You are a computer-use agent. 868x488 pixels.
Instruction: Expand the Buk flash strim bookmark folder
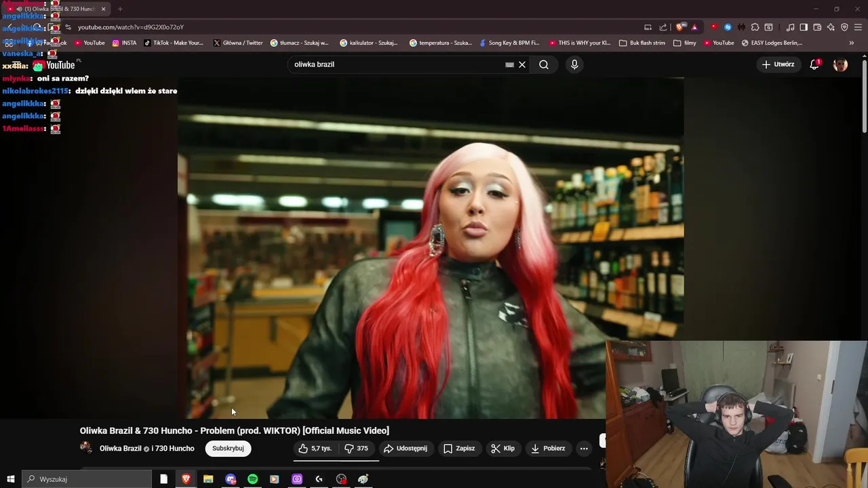click(642, 43)
